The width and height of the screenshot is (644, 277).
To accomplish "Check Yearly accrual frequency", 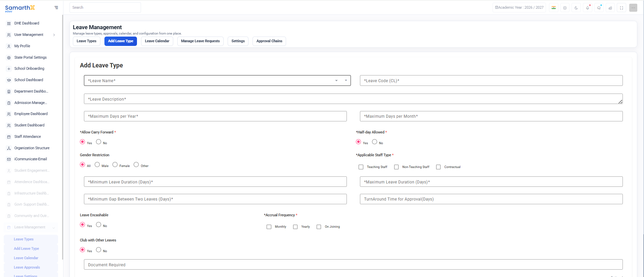I will click(295, 227).
